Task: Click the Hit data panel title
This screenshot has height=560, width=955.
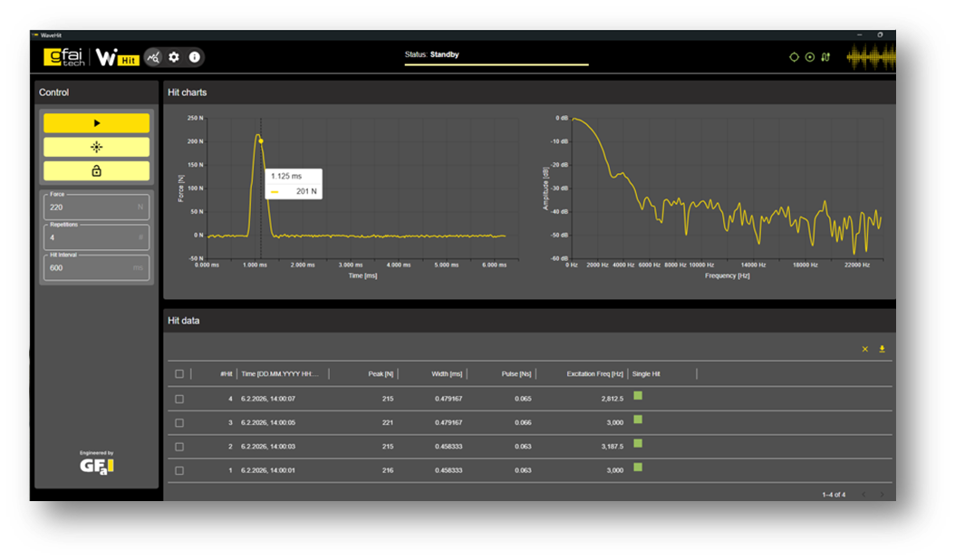Action: pos(183,321)
